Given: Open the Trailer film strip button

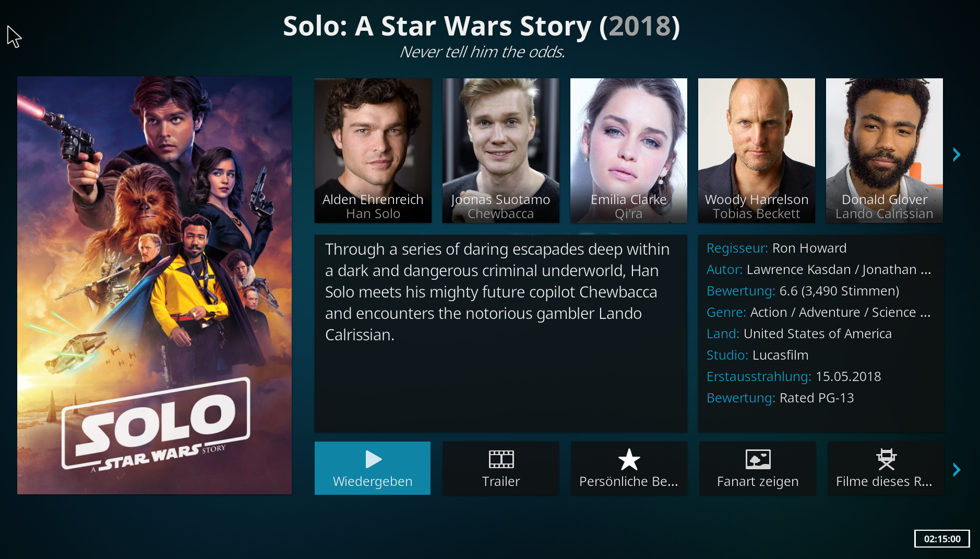Looking at the screenshot, I should coord(501,459).
